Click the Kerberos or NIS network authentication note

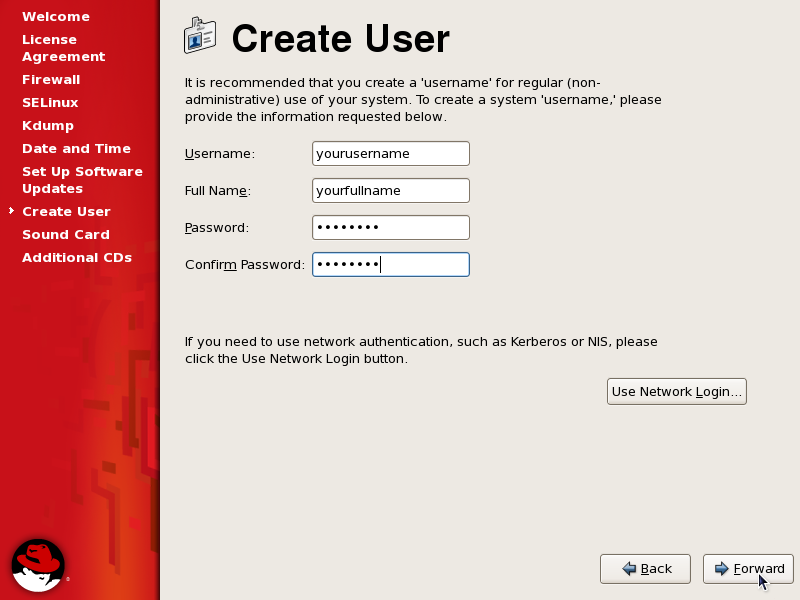click(x=421, y=350)
